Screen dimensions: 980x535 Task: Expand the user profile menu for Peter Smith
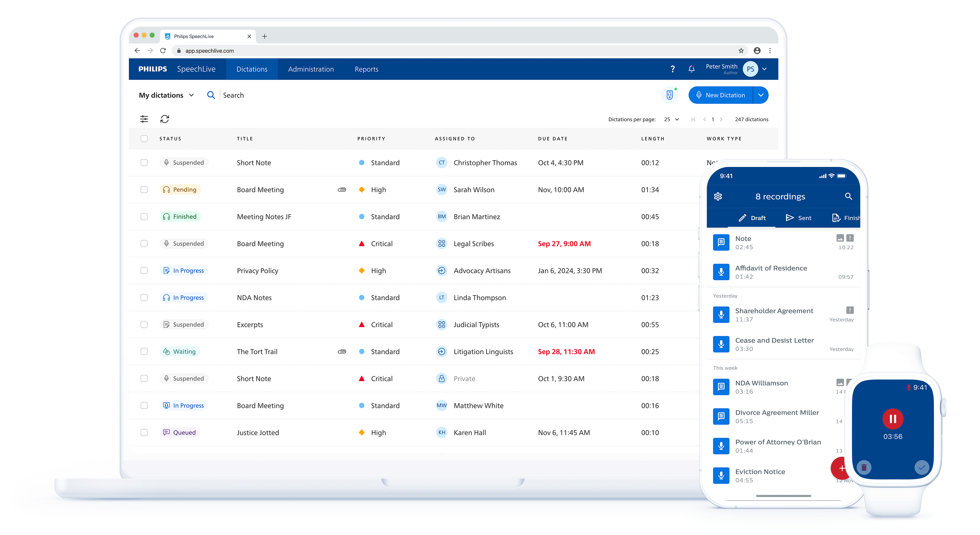pyautogui.click(x=766, y=69)
